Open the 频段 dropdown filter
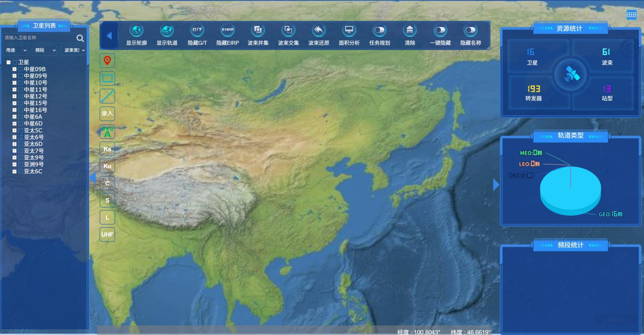Viewport: 644px width, 335px height. (45, 50)
